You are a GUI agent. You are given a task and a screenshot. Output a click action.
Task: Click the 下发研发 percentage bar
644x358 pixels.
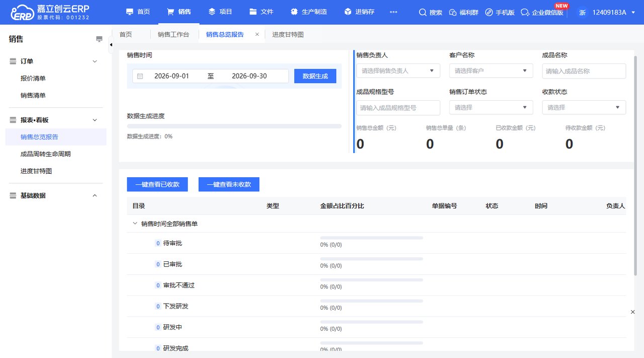371,301
